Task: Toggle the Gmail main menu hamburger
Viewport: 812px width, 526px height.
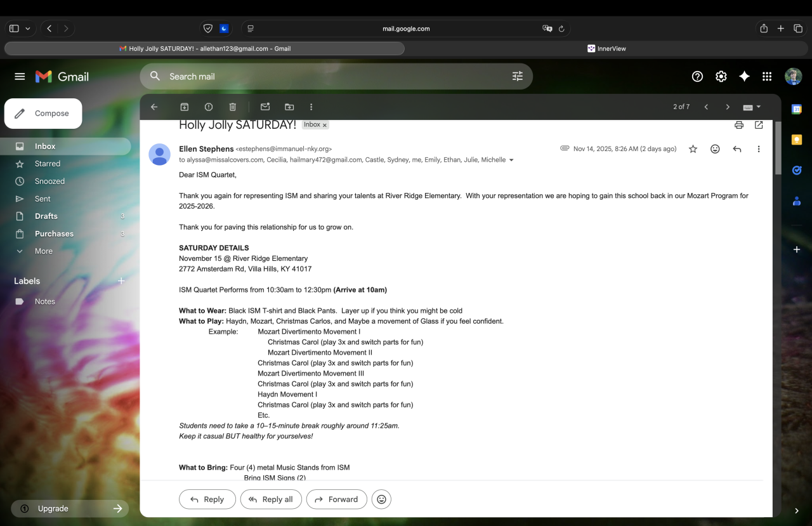Action: click(20, 77)
